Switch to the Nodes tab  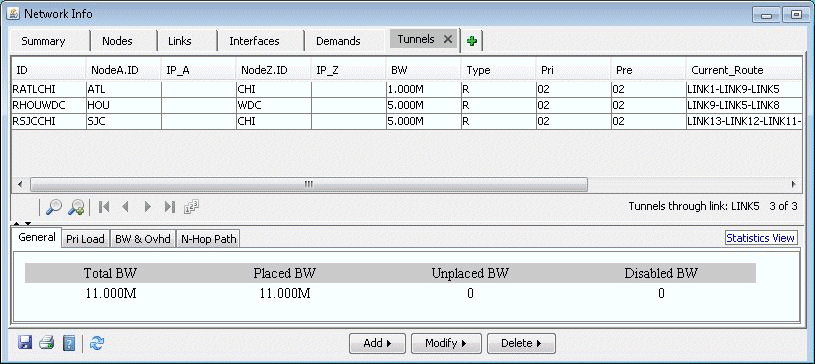point(117,41)
